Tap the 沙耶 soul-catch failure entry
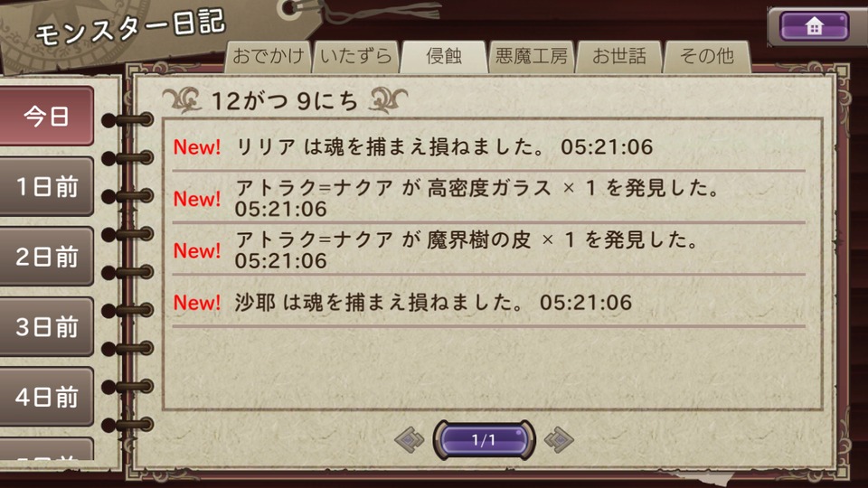Viewport: 868px width, 488px height. 489,302
